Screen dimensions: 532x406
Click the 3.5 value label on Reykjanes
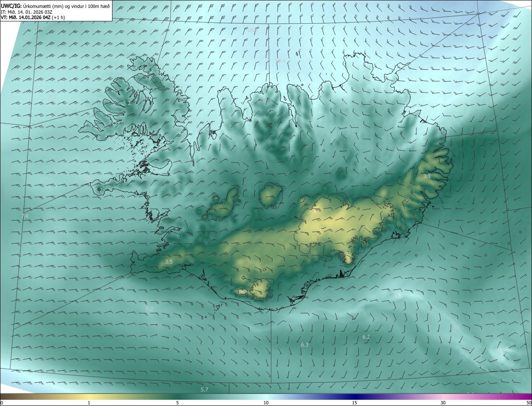pyautogui.click(x=169, y=262)
